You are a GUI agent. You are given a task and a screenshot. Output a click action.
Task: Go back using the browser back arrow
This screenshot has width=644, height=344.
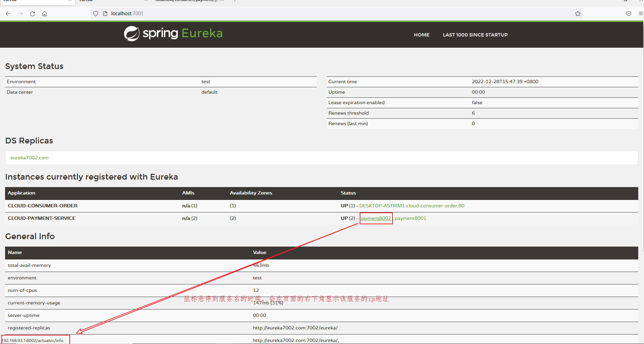tap(8, 14)
